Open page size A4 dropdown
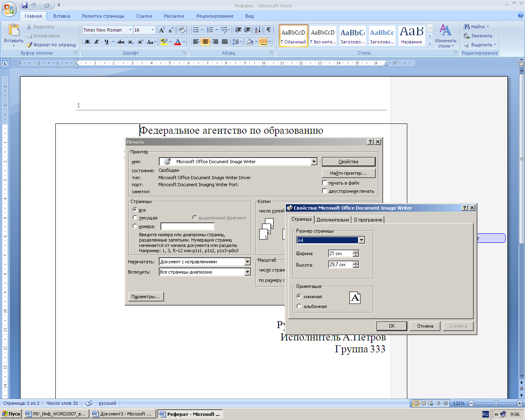 pyautogui.click(x=361, y=240)
